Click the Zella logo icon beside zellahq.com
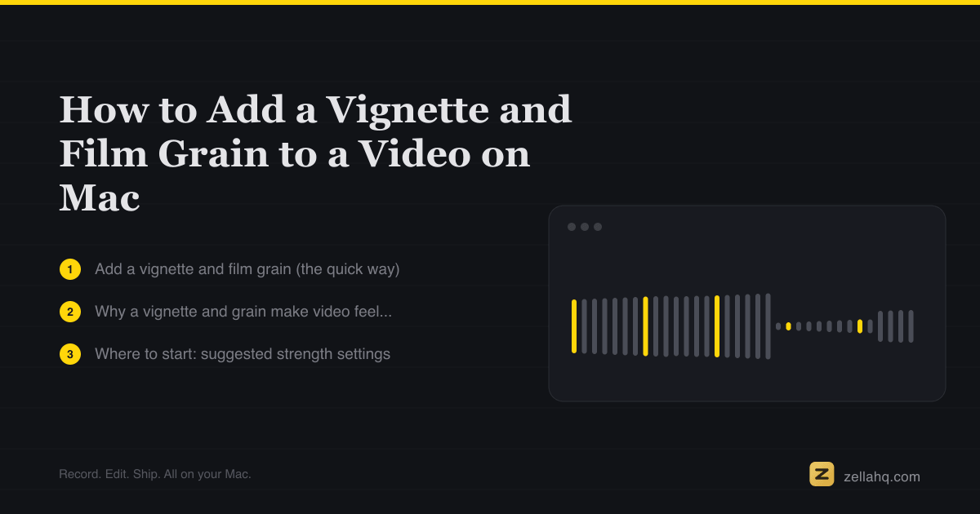 [x=822, y=474]
